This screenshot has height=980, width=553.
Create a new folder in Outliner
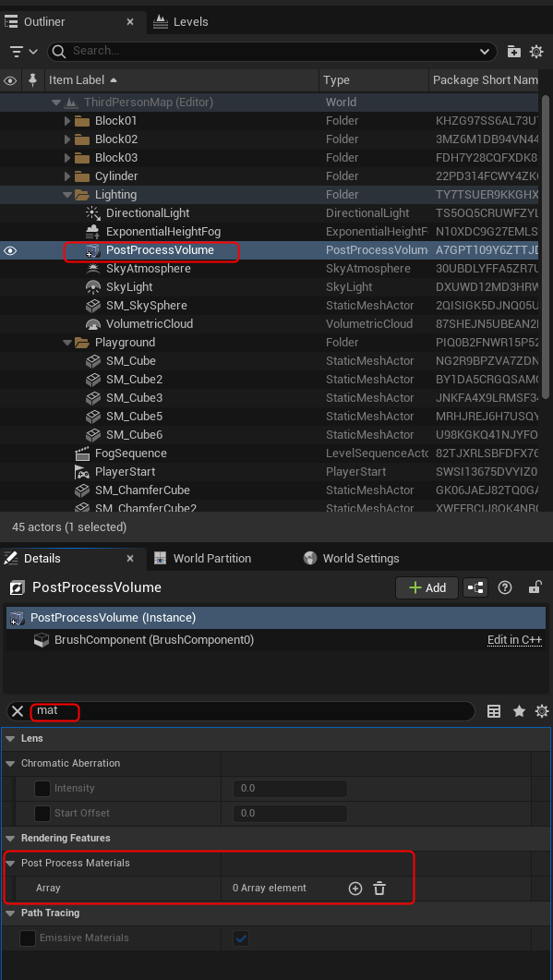tap(513, 52)
